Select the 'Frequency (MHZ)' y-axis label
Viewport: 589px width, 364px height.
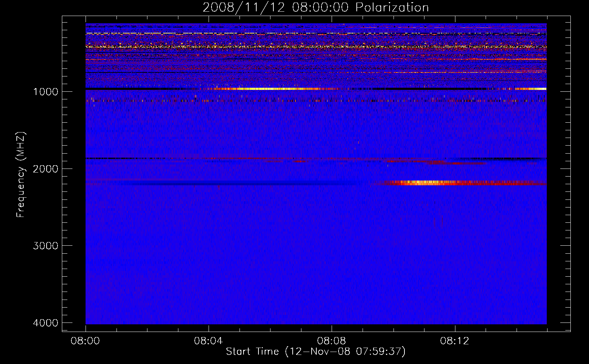pos(21,174)
